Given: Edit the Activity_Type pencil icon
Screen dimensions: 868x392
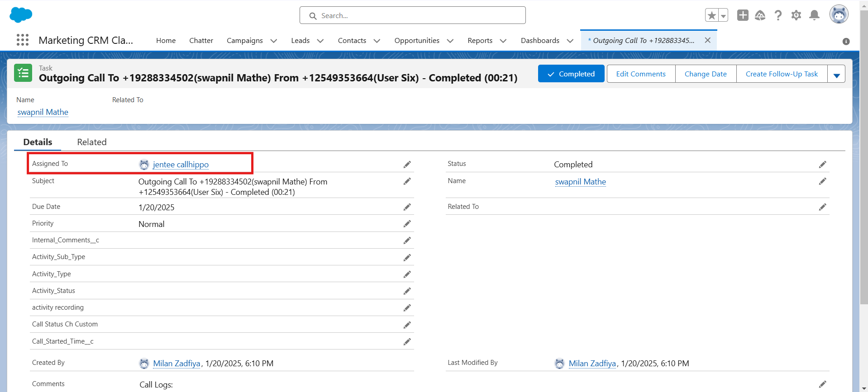Looking at the screenshot, I should [407, 274].
